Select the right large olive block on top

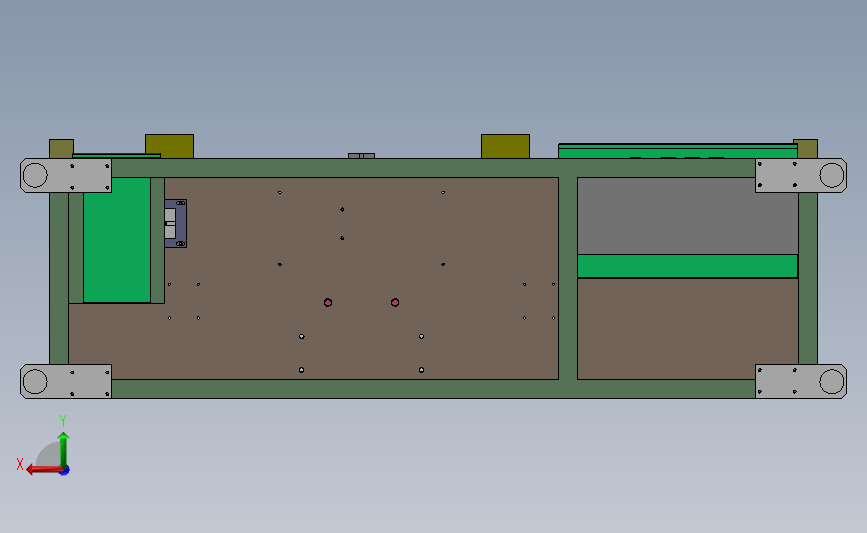click(x=505, y=146)
